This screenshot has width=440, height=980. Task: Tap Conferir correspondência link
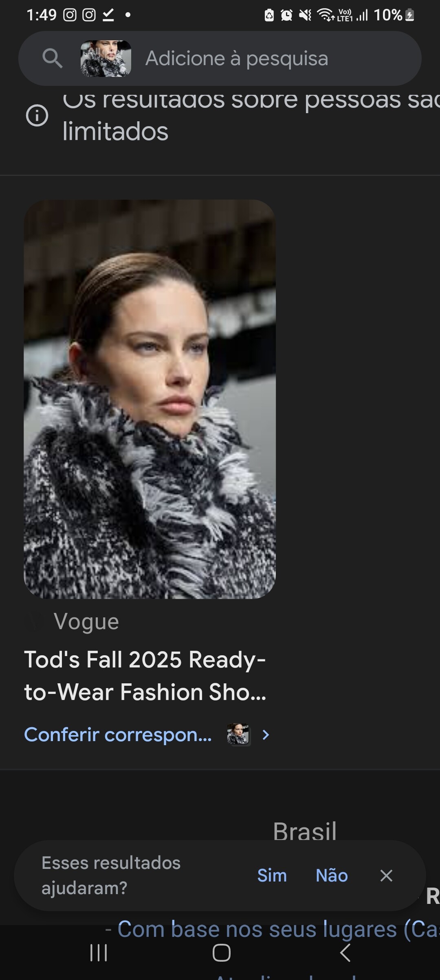click(x=118, y=735)
